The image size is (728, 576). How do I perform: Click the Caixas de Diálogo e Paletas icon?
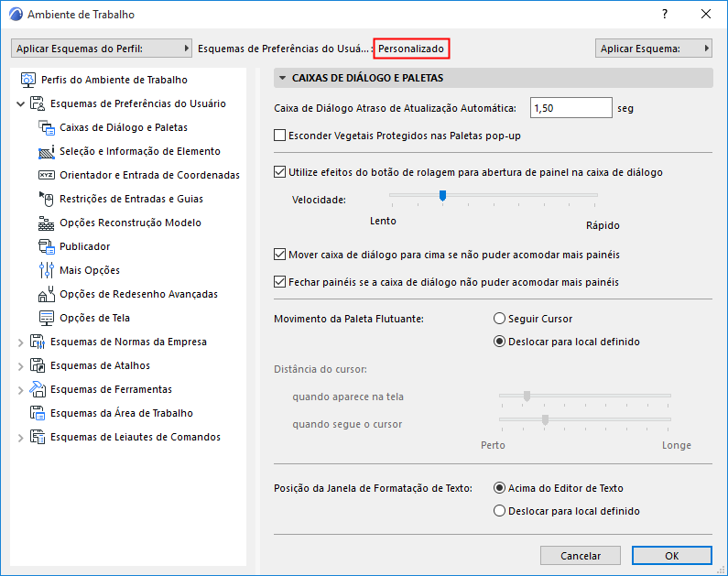[x=47, y=127]
